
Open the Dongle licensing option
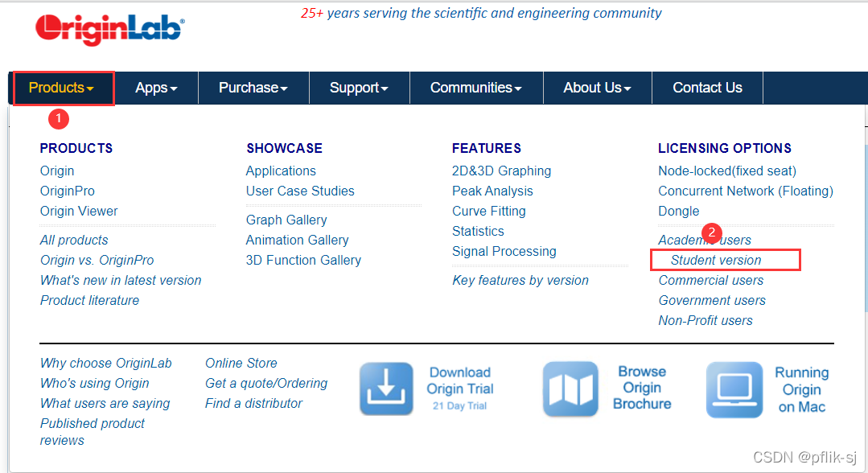pyautogui.click(x=679, y=211)
